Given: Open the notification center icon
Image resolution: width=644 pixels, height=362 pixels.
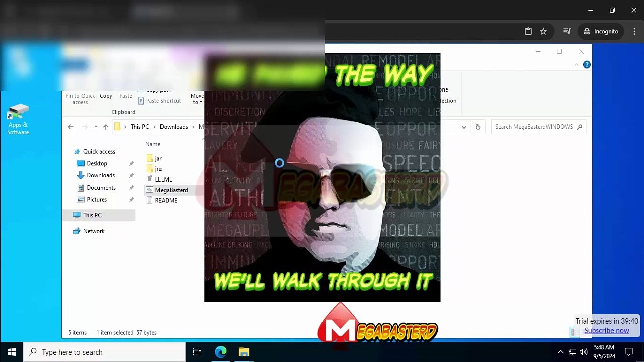Looking at the screenshot, I should click(629, 352).
